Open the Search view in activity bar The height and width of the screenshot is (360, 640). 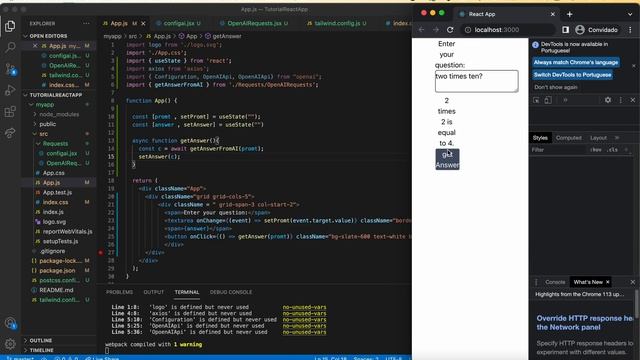point(10,47)
